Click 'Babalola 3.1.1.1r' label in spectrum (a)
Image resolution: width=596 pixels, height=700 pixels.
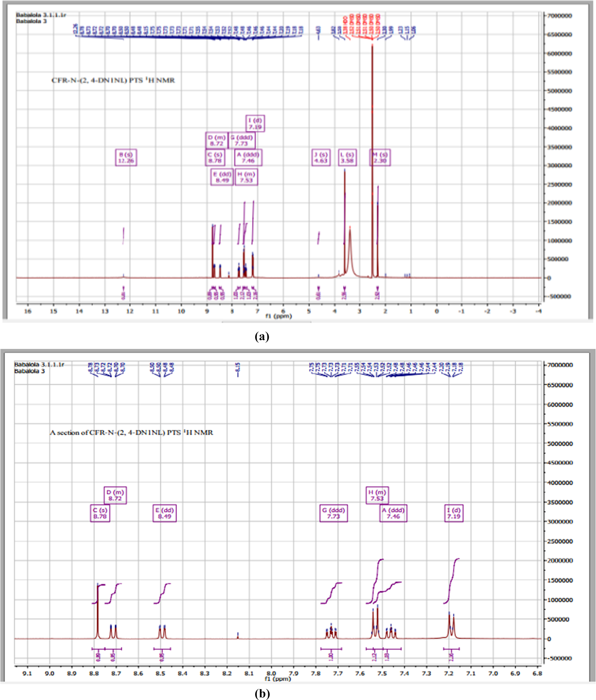[41, 15]
